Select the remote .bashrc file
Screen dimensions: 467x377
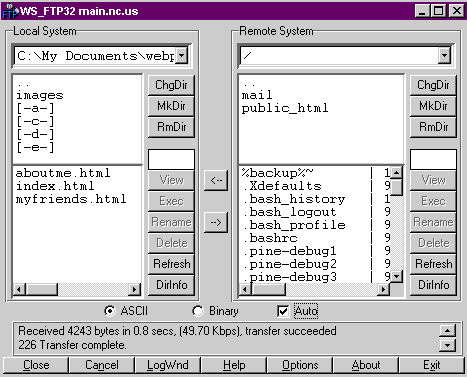coord(270,238)
